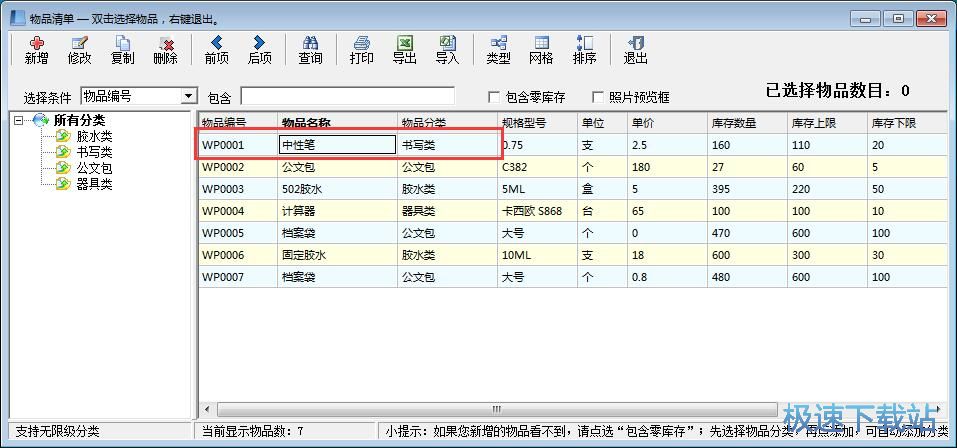Click the 库存上限 column header
This screenshot has height=448, width=957.
828,122
